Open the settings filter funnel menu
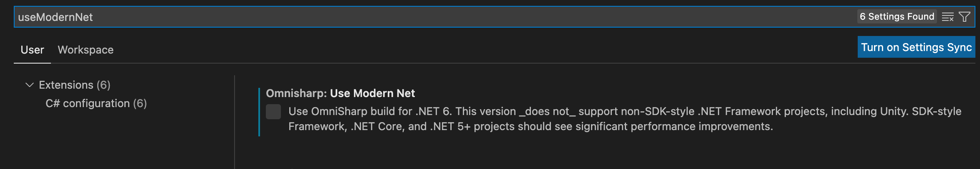The height and width of the screenshot is (169, 980). 965,17
